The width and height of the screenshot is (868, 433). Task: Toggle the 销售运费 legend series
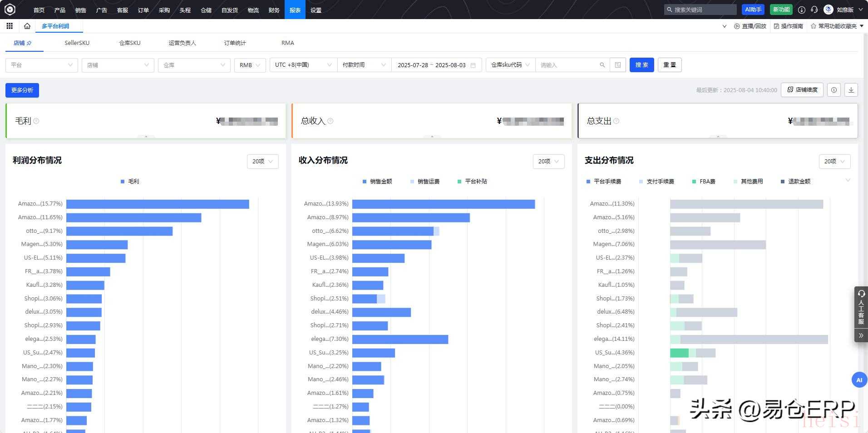(x=424, y=182)
